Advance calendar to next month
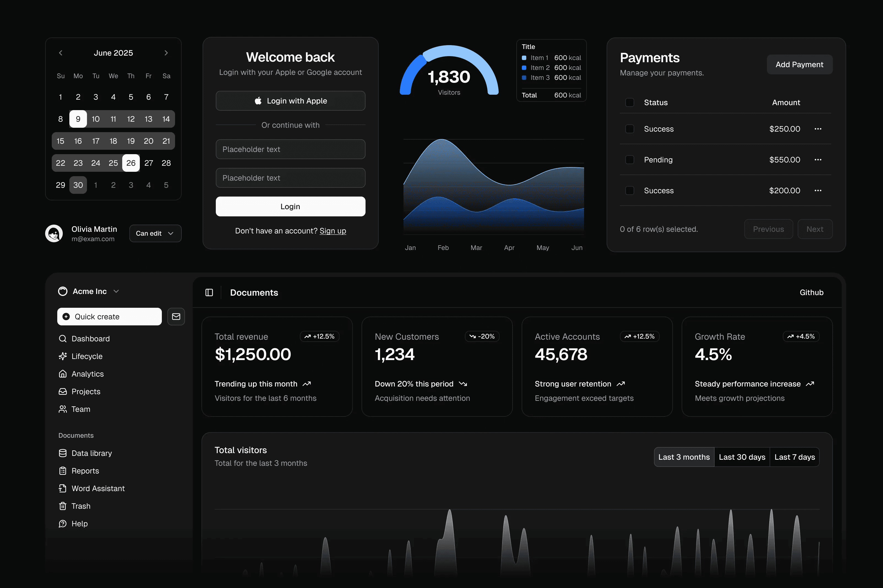The height and width of the screenshot is (588, 883). [x=166, y=53]
